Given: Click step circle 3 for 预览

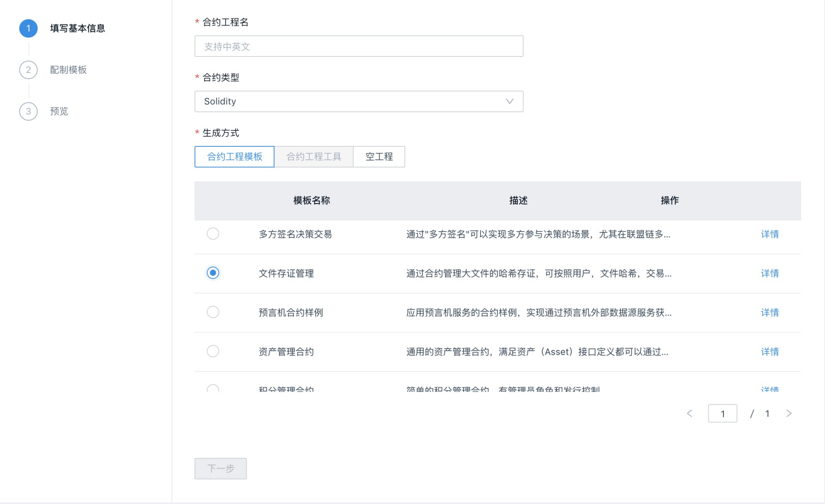Looking at the screenshot, I should 28,111.
